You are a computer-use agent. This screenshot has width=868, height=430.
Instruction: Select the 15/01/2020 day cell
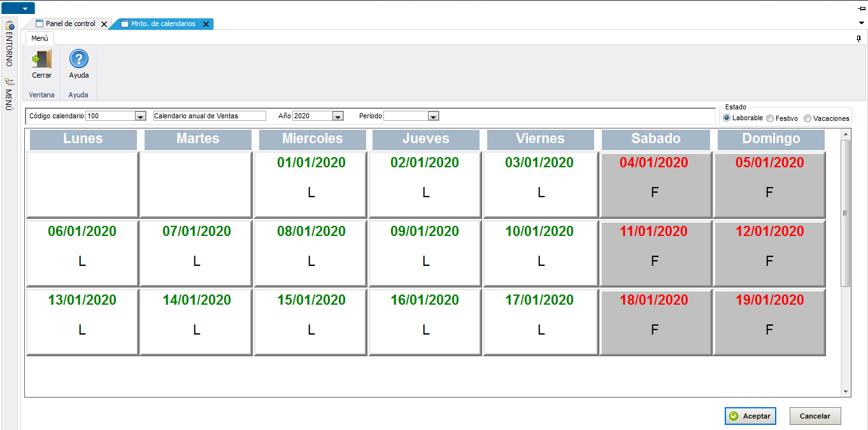click(x=311, y=321)
